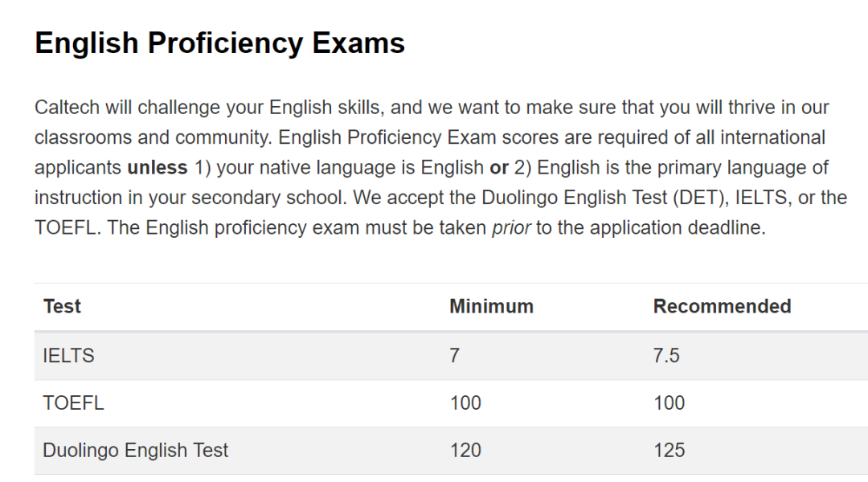This screenshot has height=482, width=868.
Task: Select the Test column header
Action: point(62,306)
